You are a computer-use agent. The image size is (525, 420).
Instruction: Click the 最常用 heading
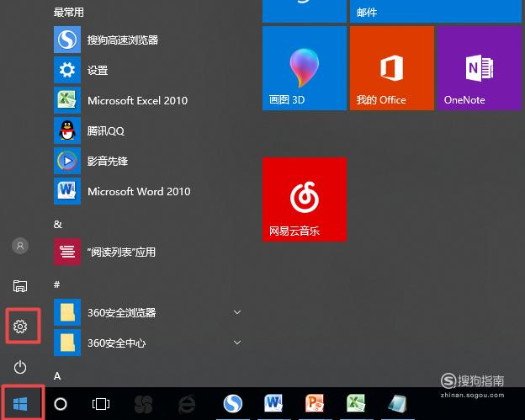[x=69, y=13]
